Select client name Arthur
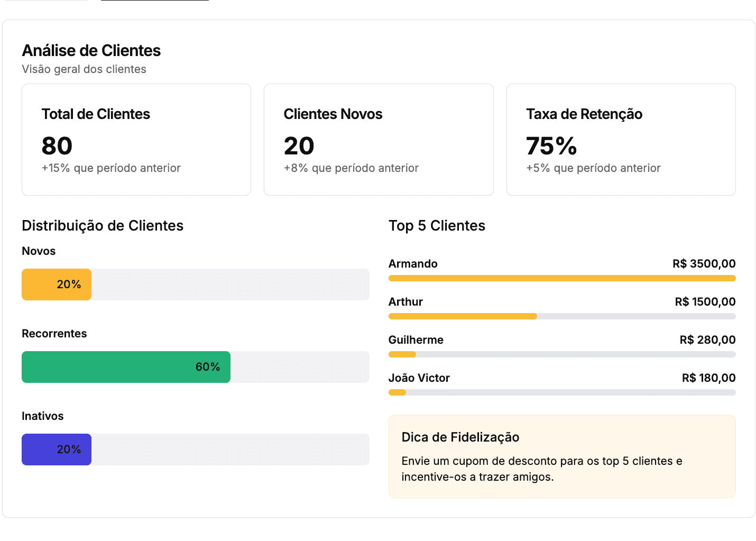The image size is (756, 541). coord(405,302)
